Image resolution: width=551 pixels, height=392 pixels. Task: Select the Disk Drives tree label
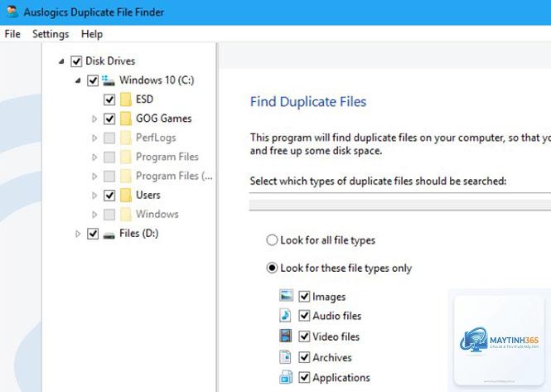(x=110, y=60)
